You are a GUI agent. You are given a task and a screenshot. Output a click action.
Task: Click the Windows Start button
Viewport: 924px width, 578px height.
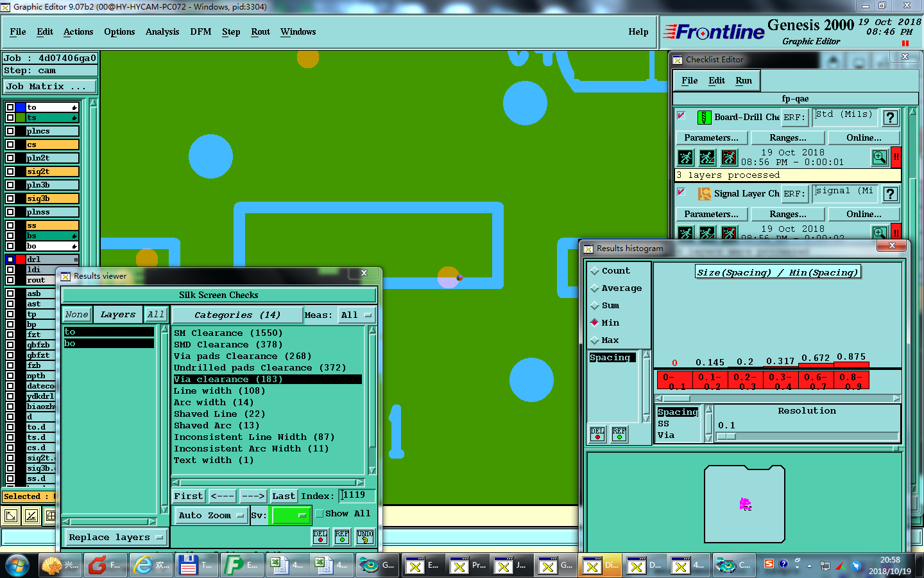17,565
